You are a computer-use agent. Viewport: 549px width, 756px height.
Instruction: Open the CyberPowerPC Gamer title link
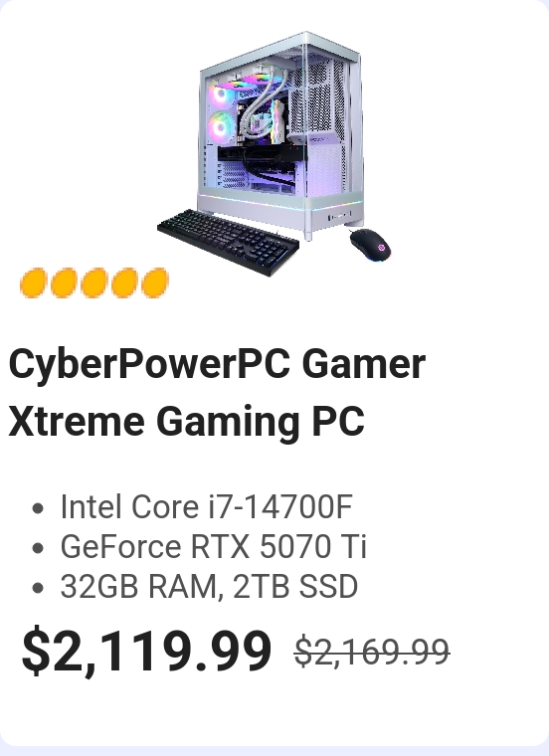tap(217, 364)
